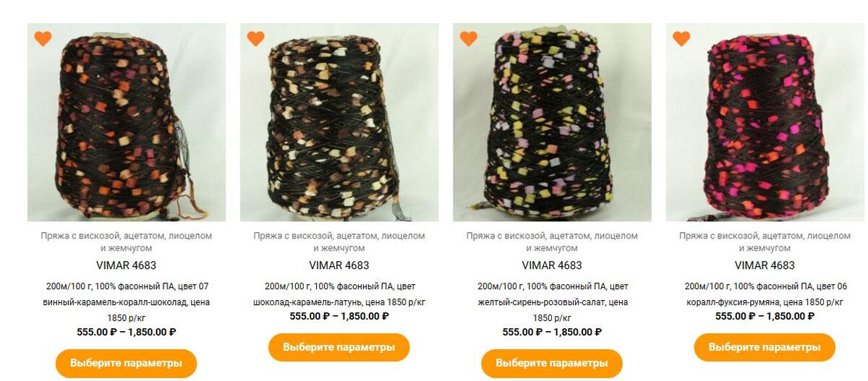The height and width of the screenshot is (381, 868).
Task: Click heart icon on chocolate-caramel-brass yarn
Action: pyautogui.click(x=255, y=38)
